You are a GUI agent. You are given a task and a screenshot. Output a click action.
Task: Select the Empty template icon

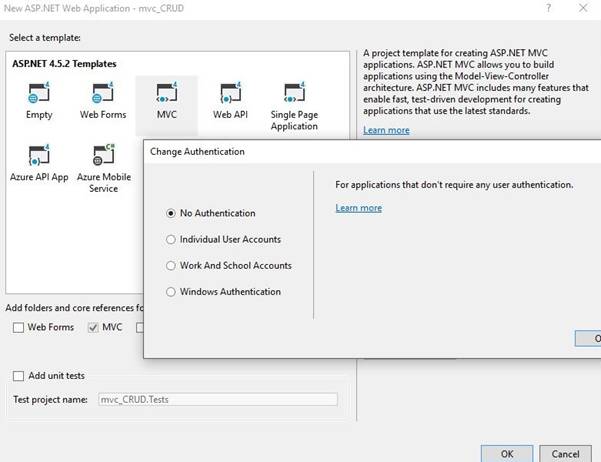point(39,93)
